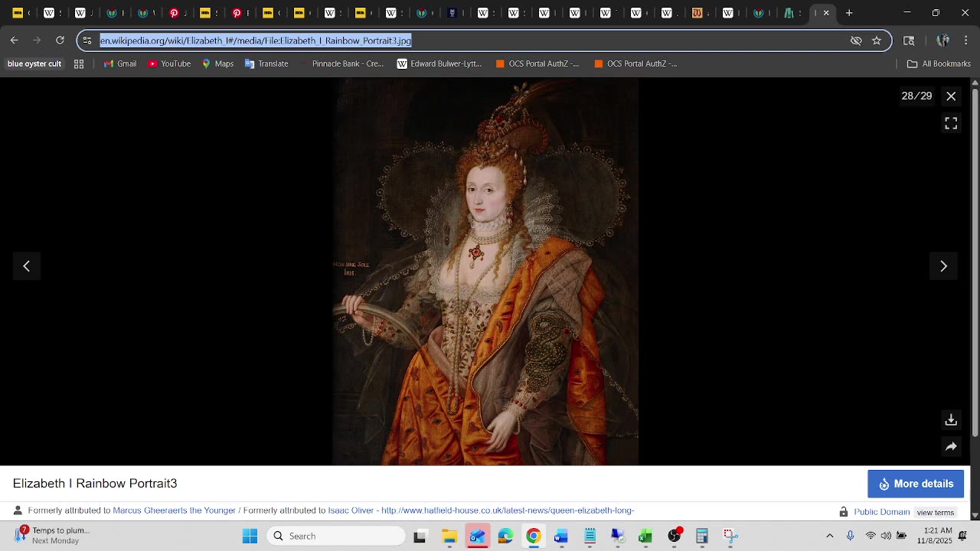
Task: Click the taskbar Search box
Action: (x=337, y=536)
